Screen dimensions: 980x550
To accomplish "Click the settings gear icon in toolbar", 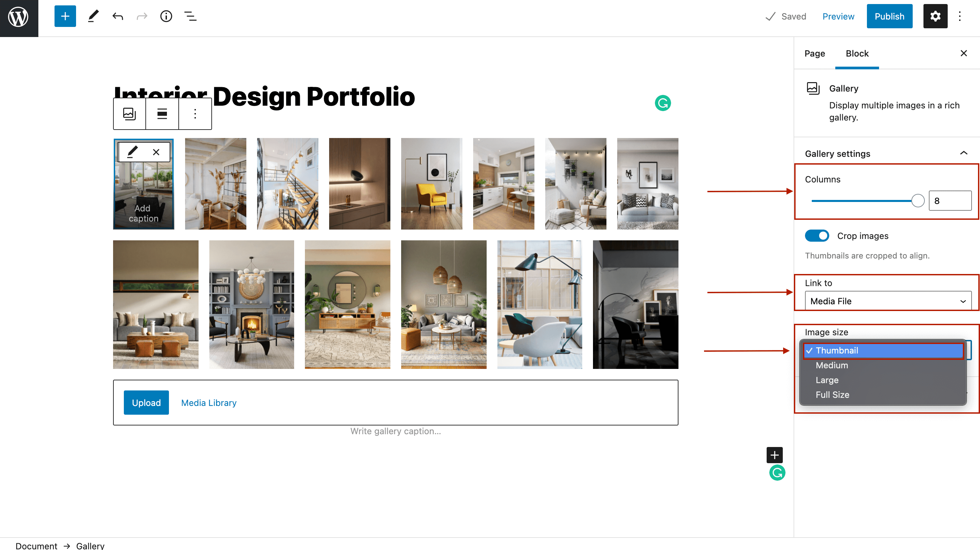I will (x=936, y=16).
